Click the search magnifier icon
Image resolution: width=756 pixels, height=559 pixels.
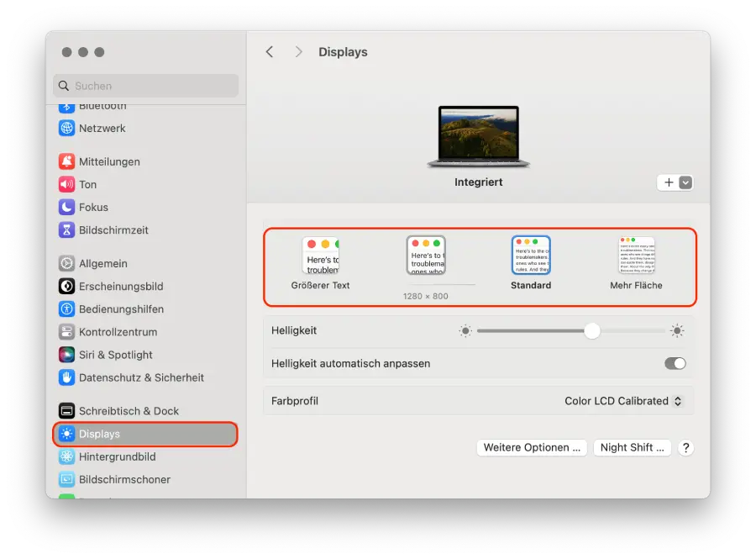tap(64, 86)
